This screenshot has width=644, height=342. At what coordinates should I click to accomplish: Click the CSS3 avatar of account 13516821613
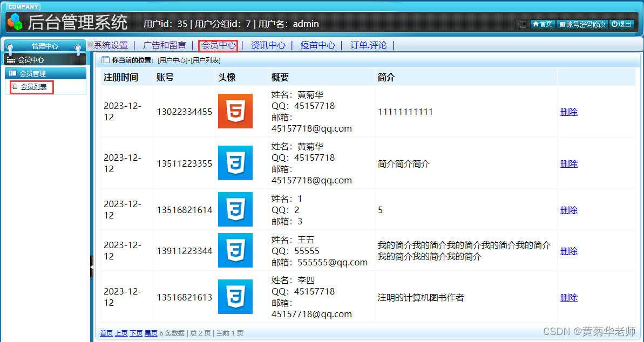coord(235,297)
